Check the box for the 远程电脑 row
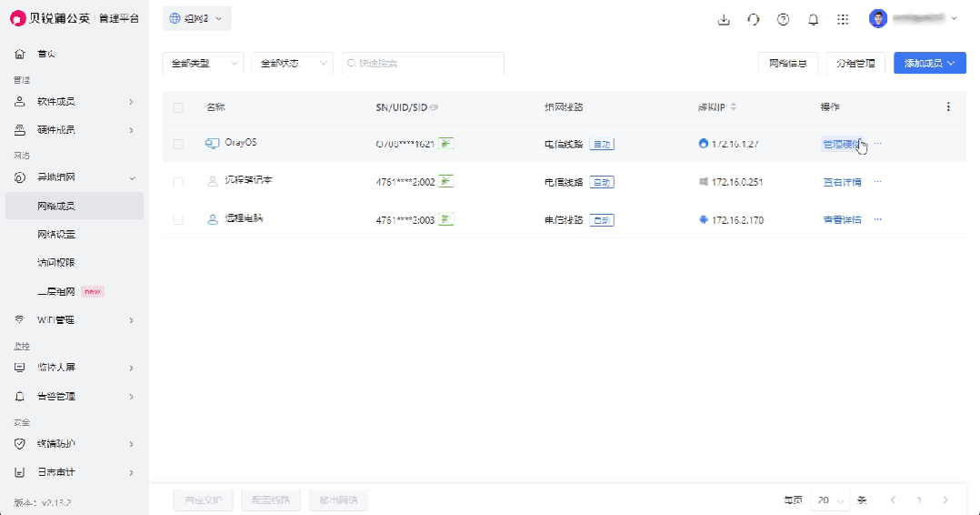This screenshot has height=515, width=980. pos(178,220)
